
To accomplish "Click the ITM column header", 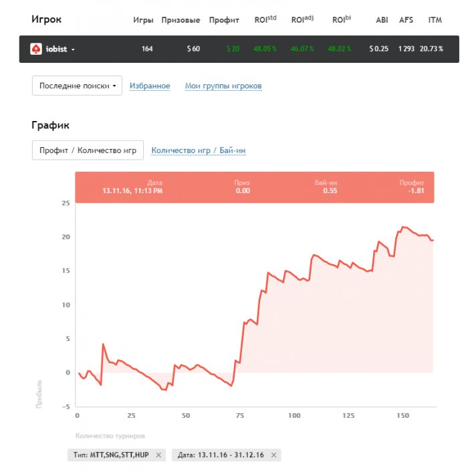I will [x=435, y=20].
